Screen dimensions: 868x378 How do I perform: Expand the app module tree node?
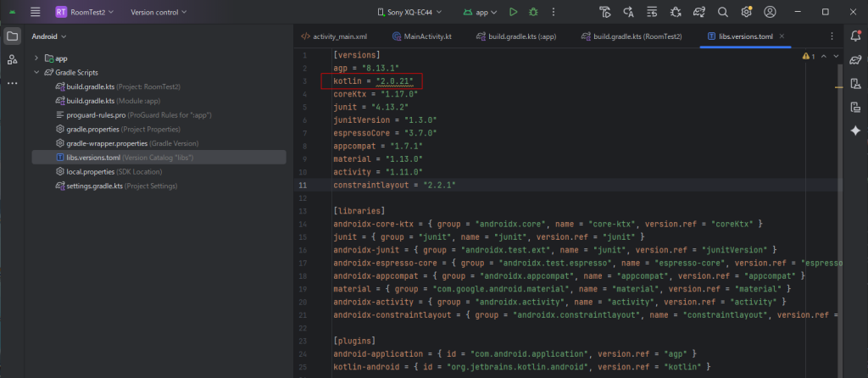pyautogui.click(x=36, y=58)
